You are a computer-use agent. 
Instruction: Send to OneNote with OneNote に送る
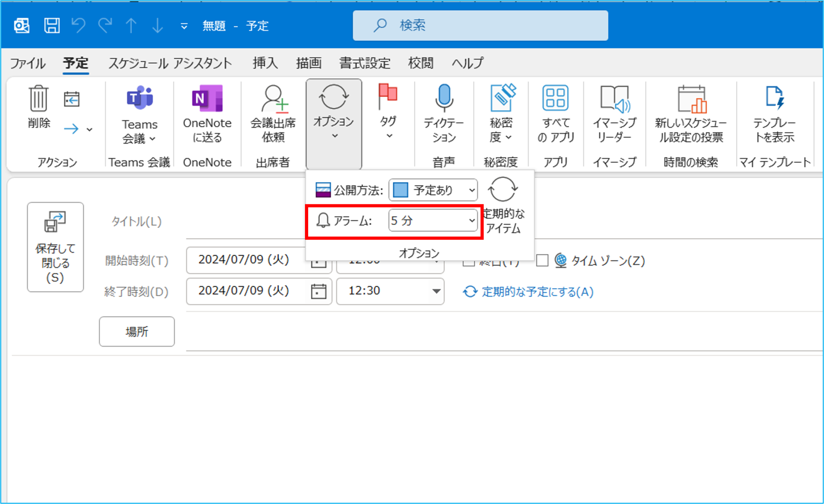[x=207, y=114]
